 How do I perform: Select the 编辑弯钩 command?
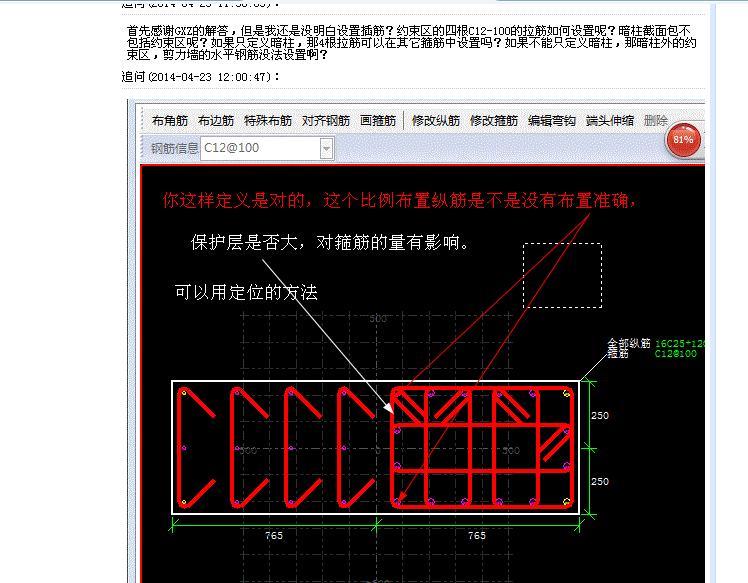click(x=552, y=121)
